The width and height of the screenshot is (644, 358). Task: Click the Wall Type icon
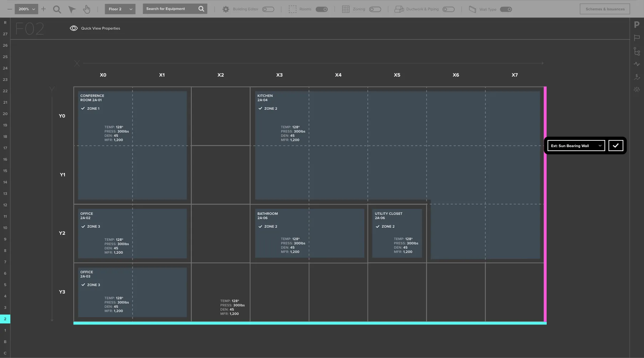(473, 9)
